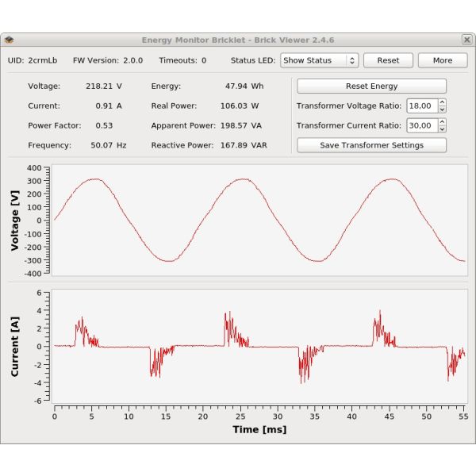Select the FW Version value 2.0.0

(133, 60)
